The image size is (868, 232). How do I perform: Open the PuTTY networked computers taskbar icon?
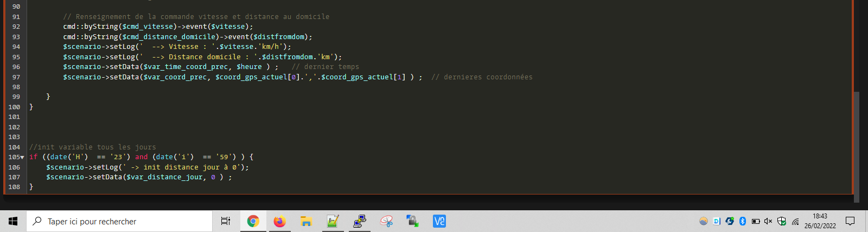[x=359, y=221]
